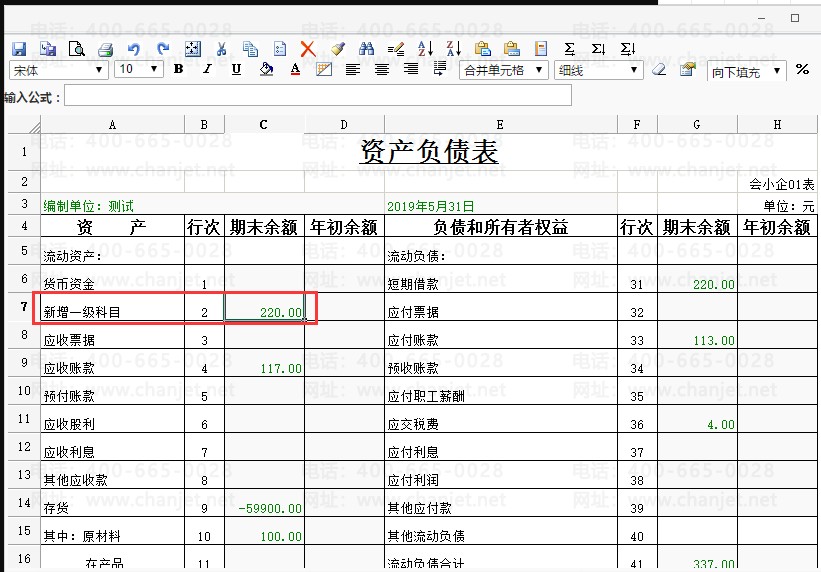
Task: Click the text wrap arrow icon
Action: [x=440, y=69]
